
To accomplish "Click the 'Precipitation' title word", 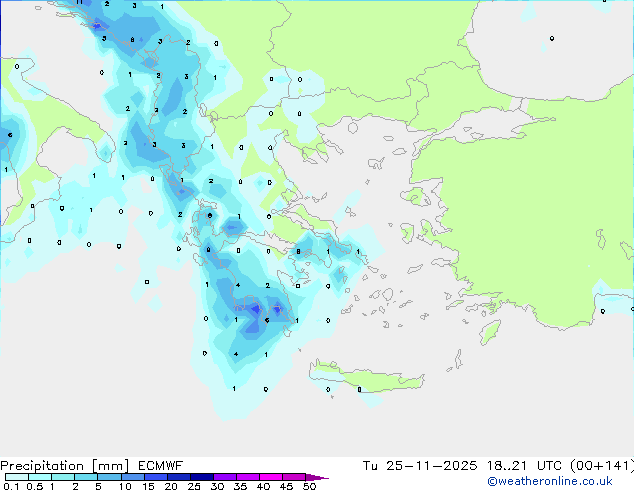I will pos(42,466).
